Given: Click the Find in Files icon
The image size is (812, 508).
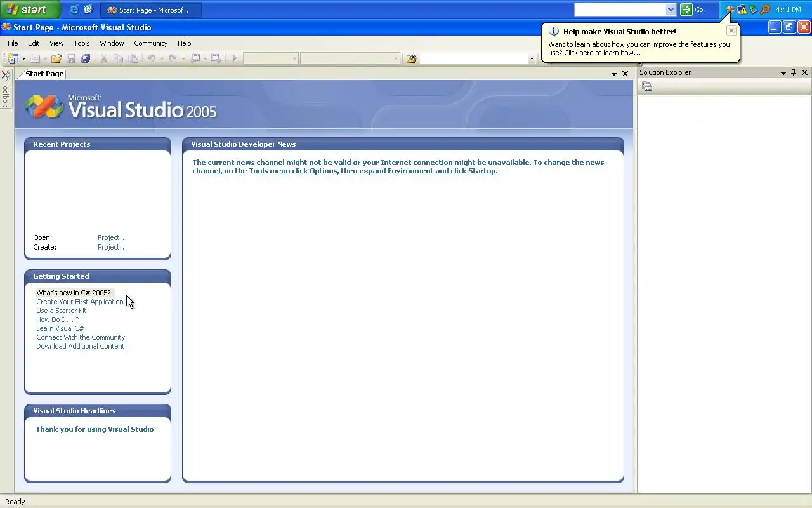Looking at the screenshot, I should [412, 58].
